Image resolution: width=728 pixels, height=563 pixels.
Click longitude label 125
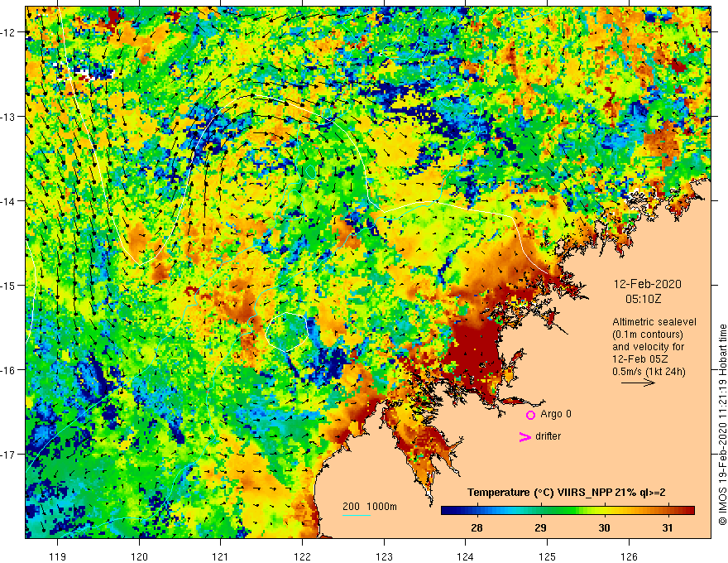548,556
